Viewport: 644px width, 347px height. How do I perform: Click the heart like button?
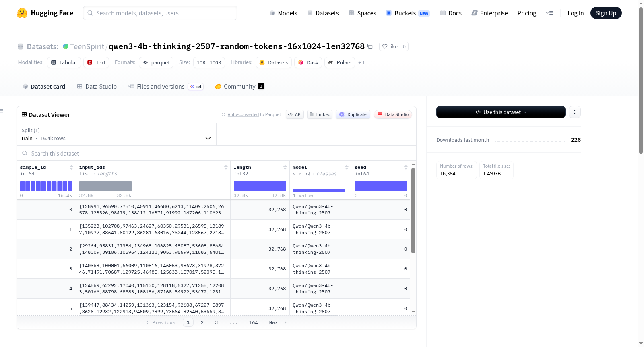[x=390, y=46]
